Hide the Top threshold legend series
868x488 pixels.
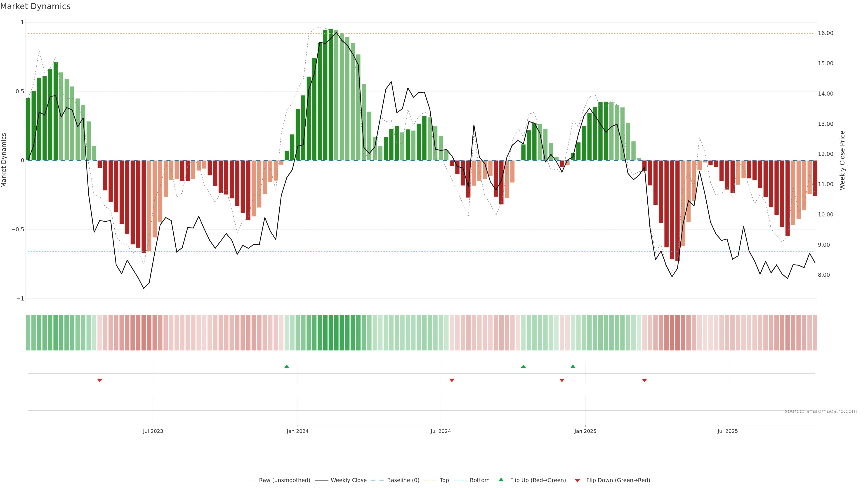pos(444,480)
